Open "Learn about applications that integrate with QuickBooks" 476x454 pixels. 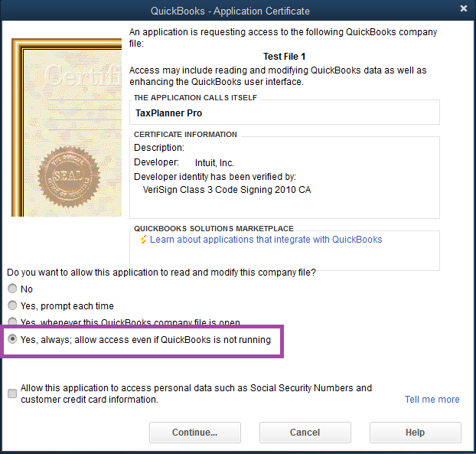pyautogui.click(x=266, y=240)
